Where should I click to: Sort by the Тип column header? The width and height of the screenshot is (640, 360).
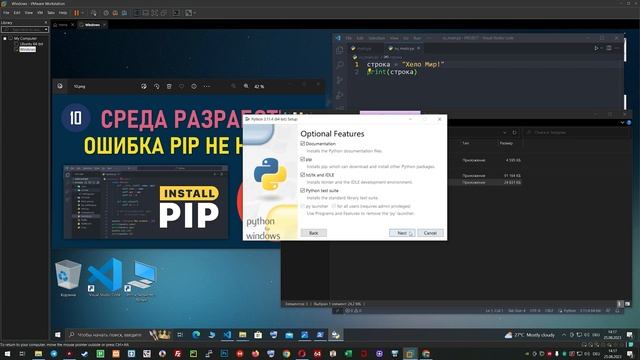coord(465,143)
